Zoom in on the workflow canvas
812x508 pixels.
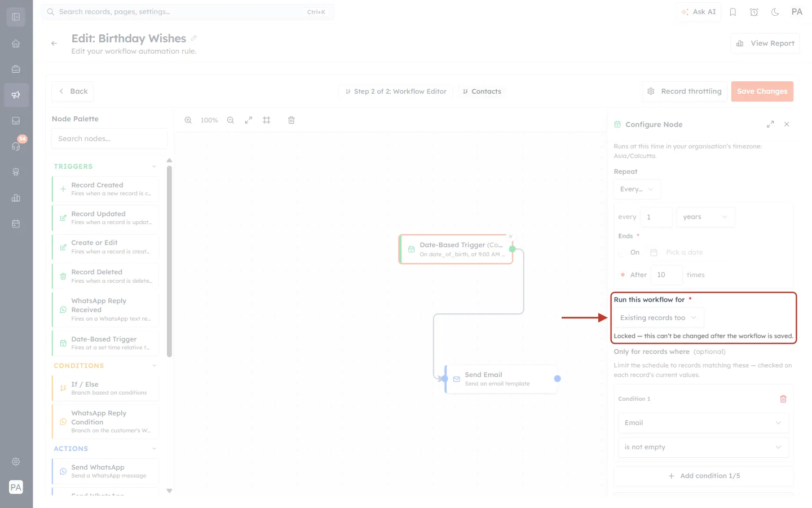(x=188, y=120)
